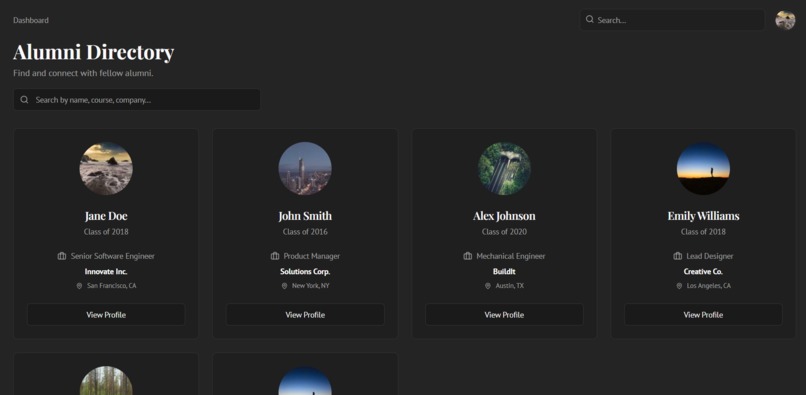Click the 'Lead Designer' job title
Image resolution: width=806 pixels, height=395 pixels.
[x=710, y=256]
